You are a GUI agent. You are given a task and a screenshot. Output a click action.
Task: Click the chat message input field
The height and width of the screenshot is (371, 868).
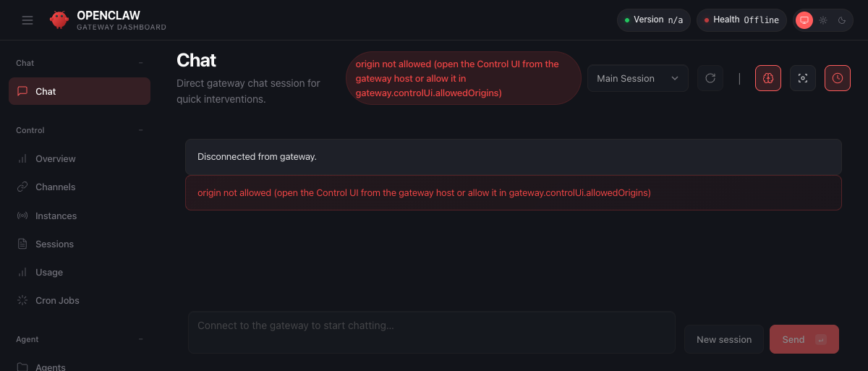[431, 332]
